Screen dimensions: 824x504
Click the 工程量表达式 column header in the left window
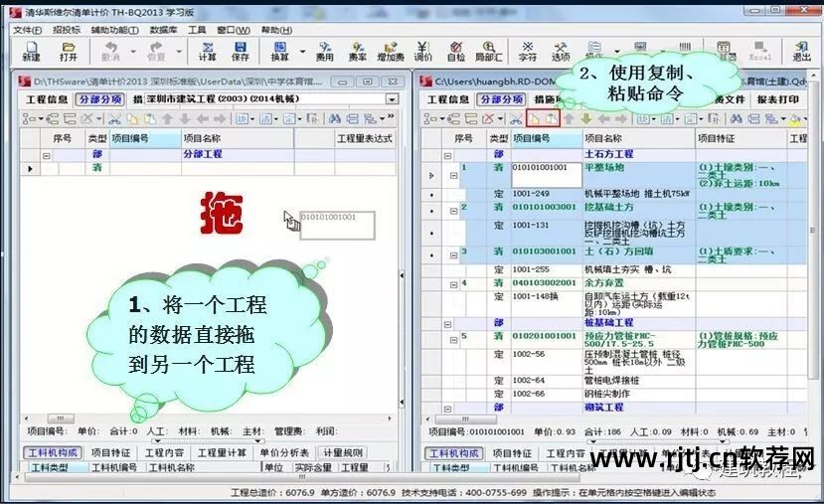(365, 138)
